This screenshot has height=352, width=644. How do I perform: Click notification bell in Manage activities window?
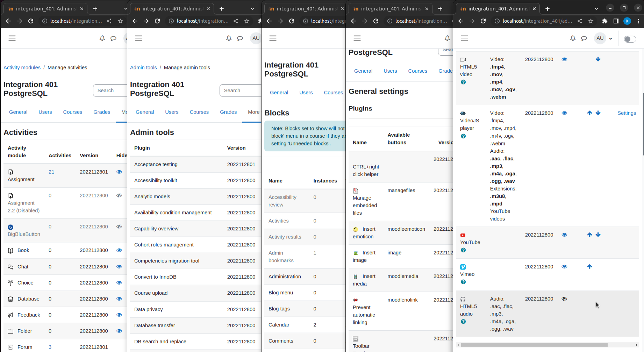pos(102,38)
